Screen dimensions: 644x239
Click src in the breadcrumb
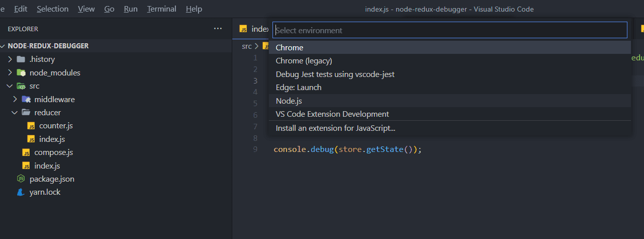(x=246, y=46)
